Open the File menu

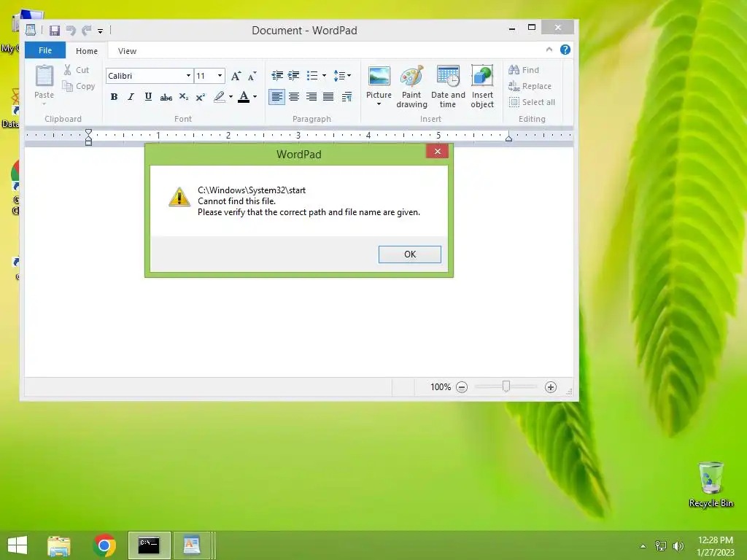[x=45, y=50]
